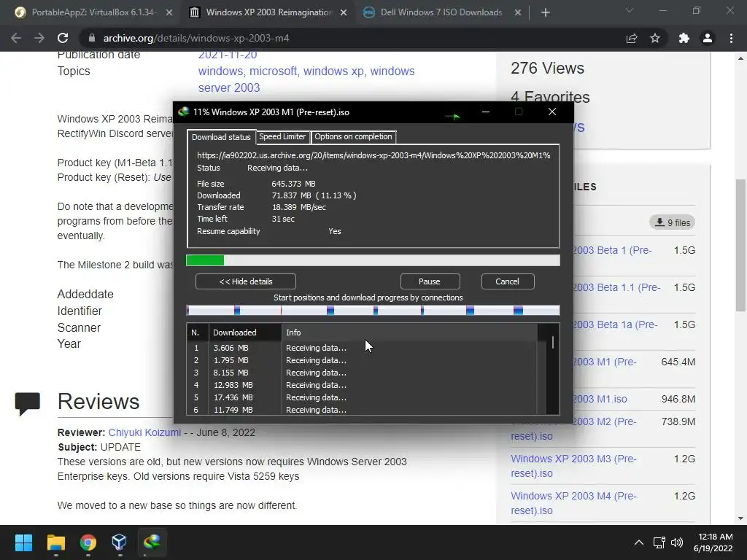The width and height of the screenshot is (747, 560).
Task: Click the download URL text in dialog
Action: coord(373,155)
